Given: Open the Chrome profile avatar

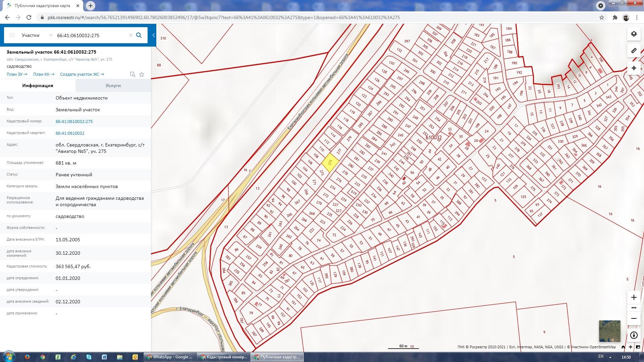Looking at the screenshot, I should coord(626,17).
